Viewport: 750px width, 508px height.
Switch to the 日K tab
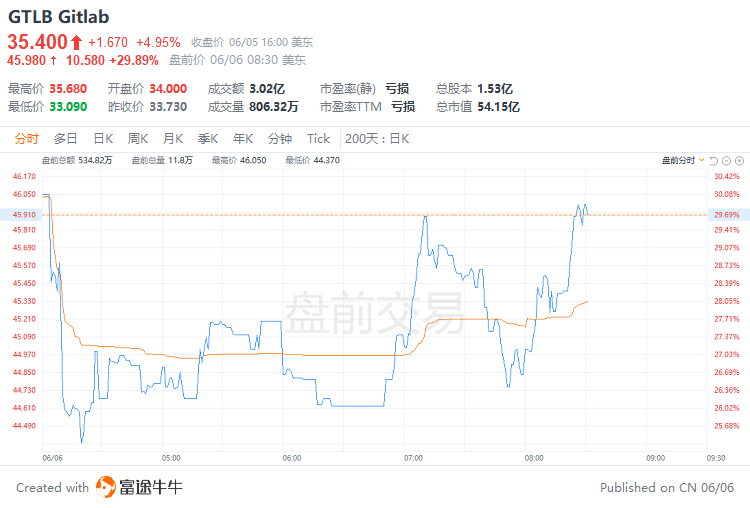click(103, 139)
